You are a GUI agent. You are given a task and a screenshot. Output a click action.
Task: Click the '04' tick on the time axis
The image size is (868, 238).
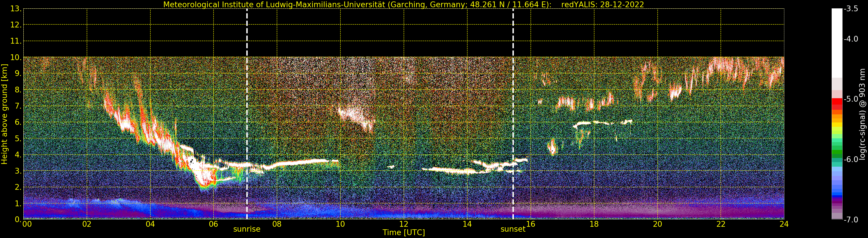pyautogui.click(x=150, y=224)
